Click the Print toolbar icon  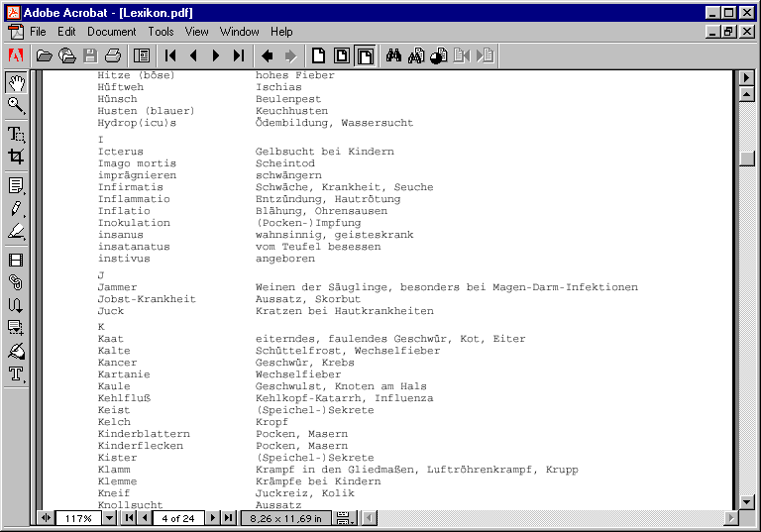pyautogui.click(x=113, y=55)
